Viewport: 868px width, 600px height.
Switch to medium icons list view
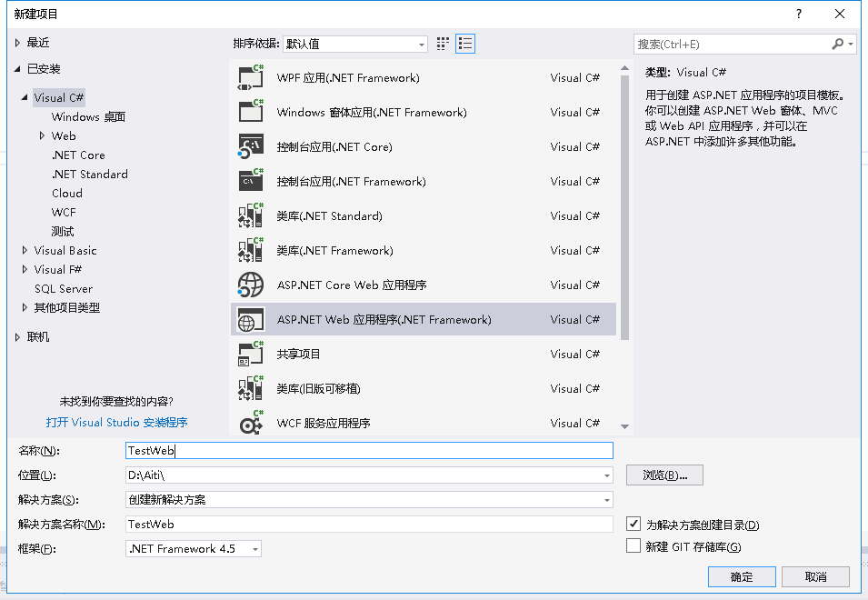tap(465, 44)
